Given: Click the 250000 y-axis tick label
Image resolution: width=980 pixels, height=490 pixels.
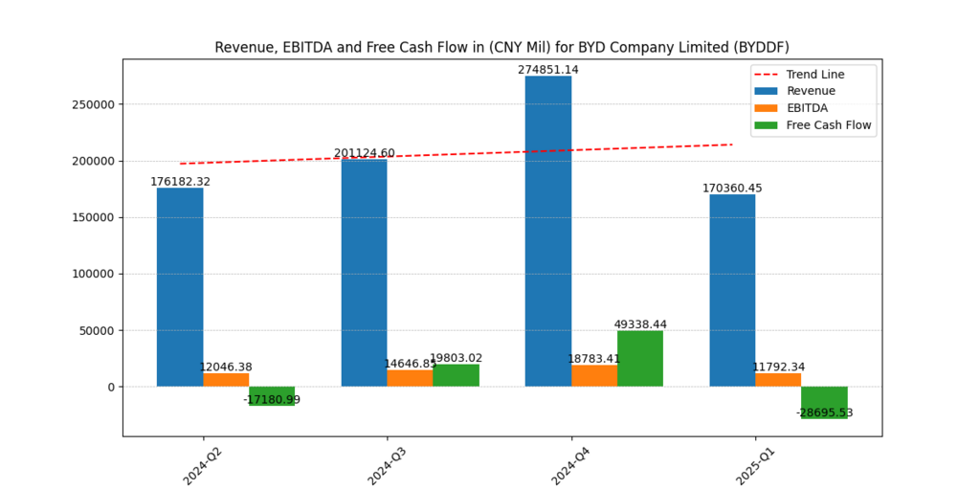Looking at the screenshot, I should pyautogui.click(x=94, y=104).
